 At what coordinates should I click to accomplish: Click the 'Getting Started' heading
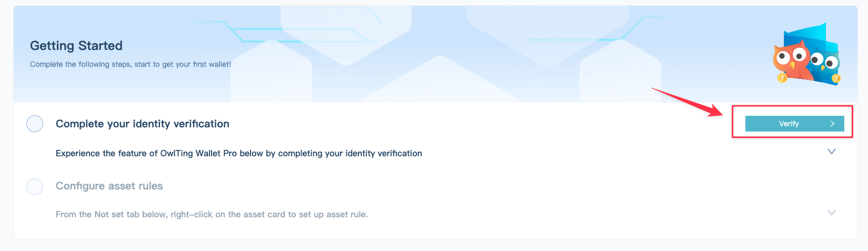point(76,46)
